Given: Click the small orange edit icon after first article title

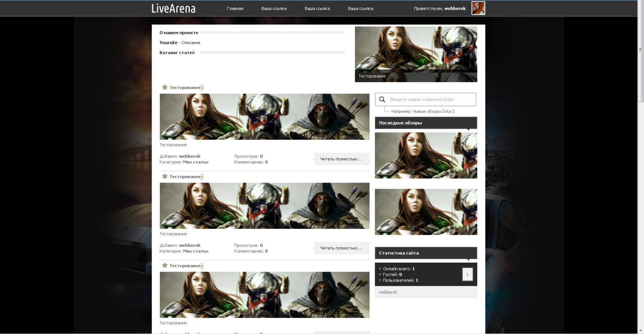Looking at the screenshot, I should (202, 88).
